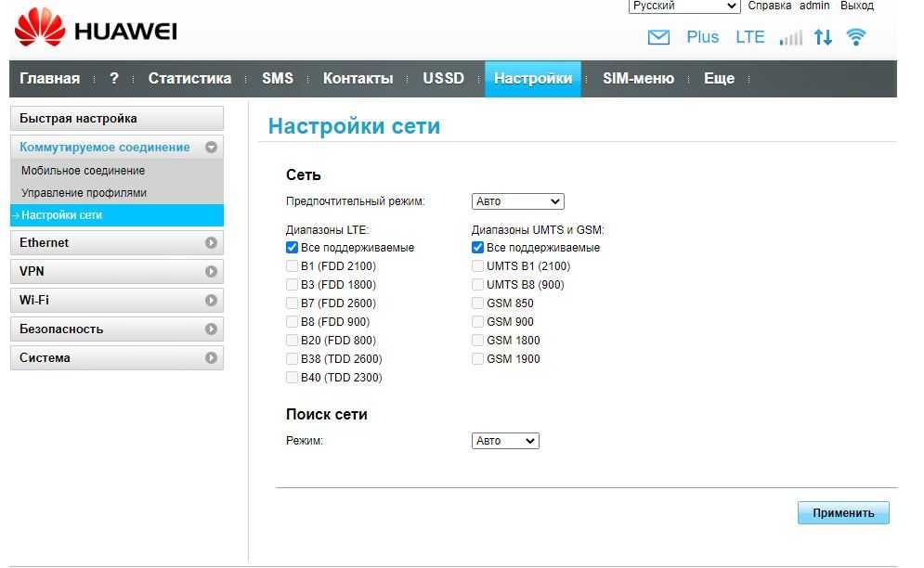Click the Wi-Fi status icon

point(855,37)
